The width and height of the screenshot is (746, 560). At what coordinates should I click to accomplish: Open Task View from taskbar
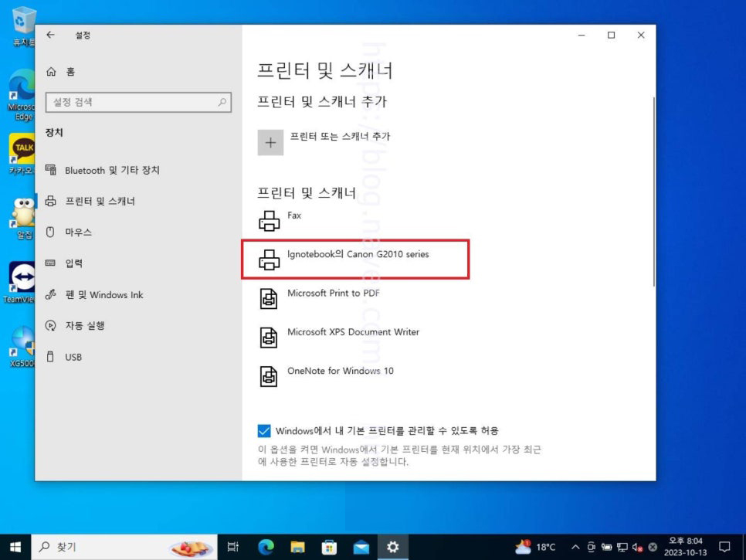tap(233, 547)
